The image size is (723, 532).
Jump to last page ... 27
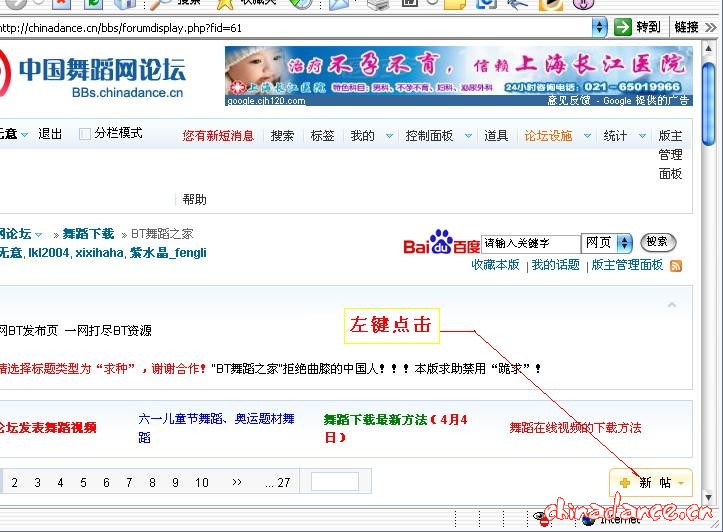pos(278,483)
